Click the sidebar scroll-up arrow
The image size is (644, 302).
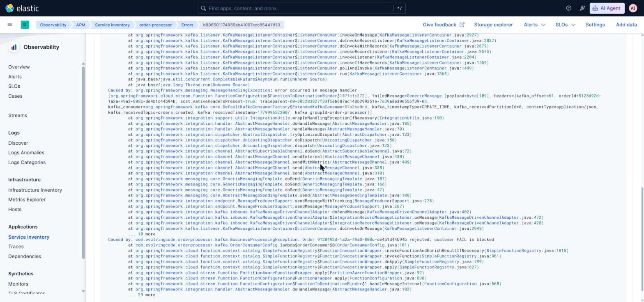(83, 64)
